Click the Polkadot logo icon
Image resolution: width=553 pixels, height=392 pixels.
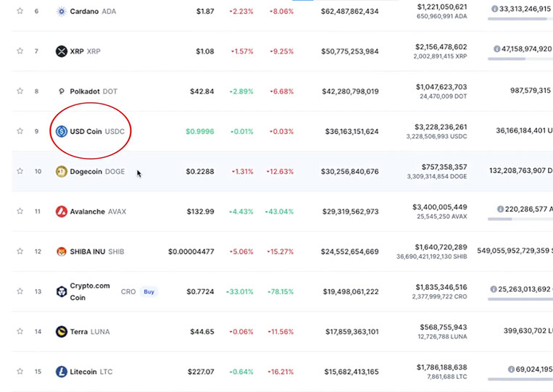pyautogui.click(x=62, y=91)
